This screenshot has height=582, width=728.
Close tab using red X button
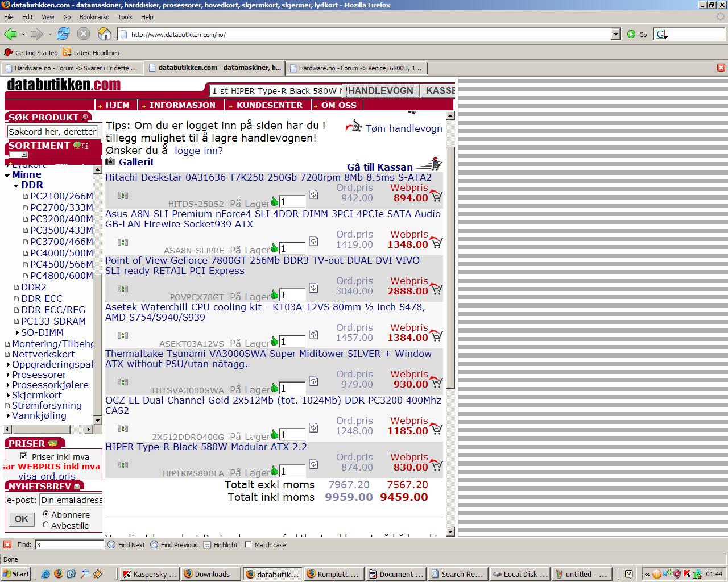[721, 68]
